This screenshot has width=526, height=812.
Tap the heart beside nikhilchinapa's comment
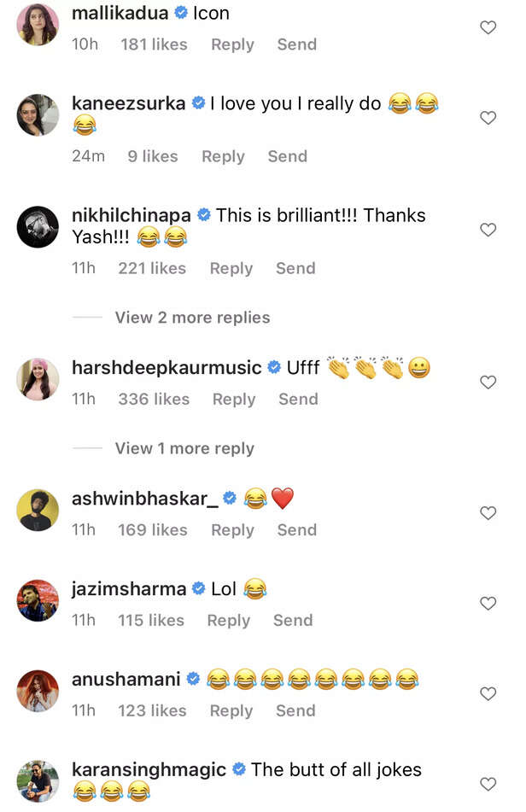coord(488,229)
